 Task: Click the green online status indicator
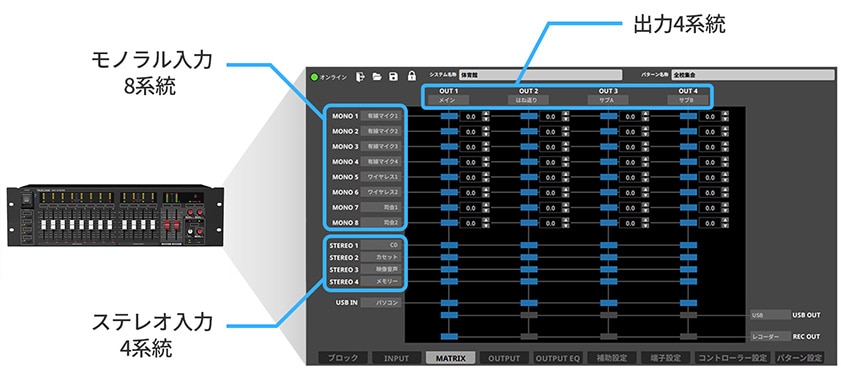tap(314, 77)
